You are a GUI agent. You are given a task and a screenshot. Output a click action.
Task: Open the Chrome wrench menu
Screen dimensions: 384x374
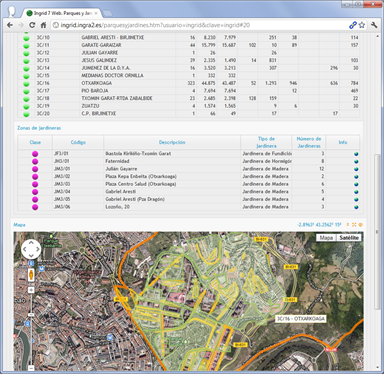tap(374, 25)
